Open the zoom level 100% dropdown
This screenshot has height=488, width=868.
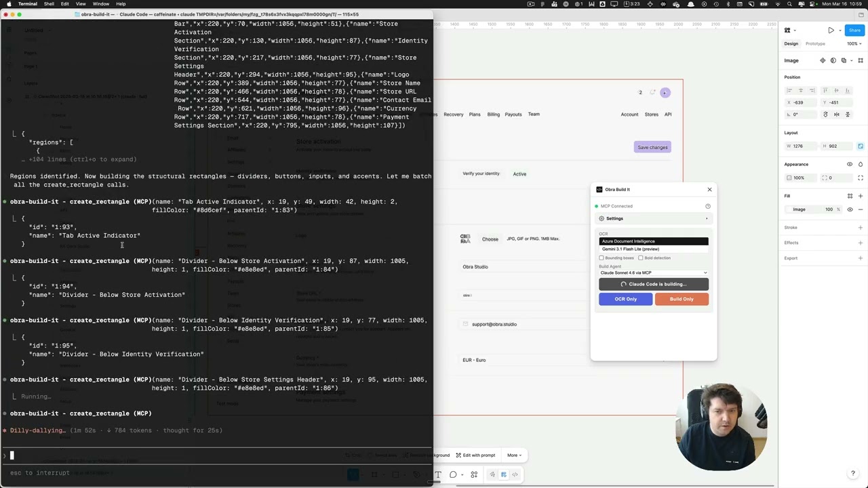pyautogui.click(x=853, y=44)
